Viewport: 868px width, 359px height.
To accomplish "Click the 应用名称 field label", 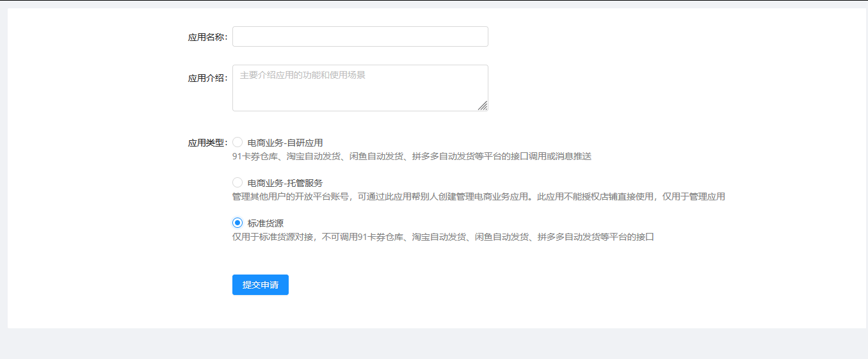I will (206, 37).
